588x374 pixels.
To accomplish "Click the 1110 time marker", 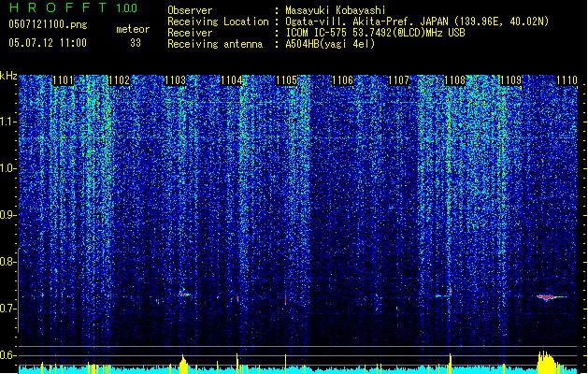I will click(566, 80).
